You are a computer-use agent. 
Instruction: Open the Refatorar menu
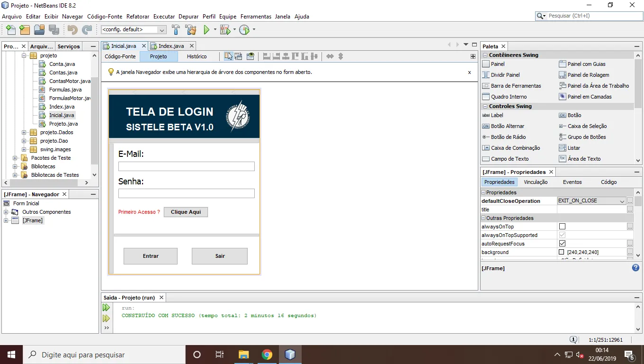coord(138,16)
